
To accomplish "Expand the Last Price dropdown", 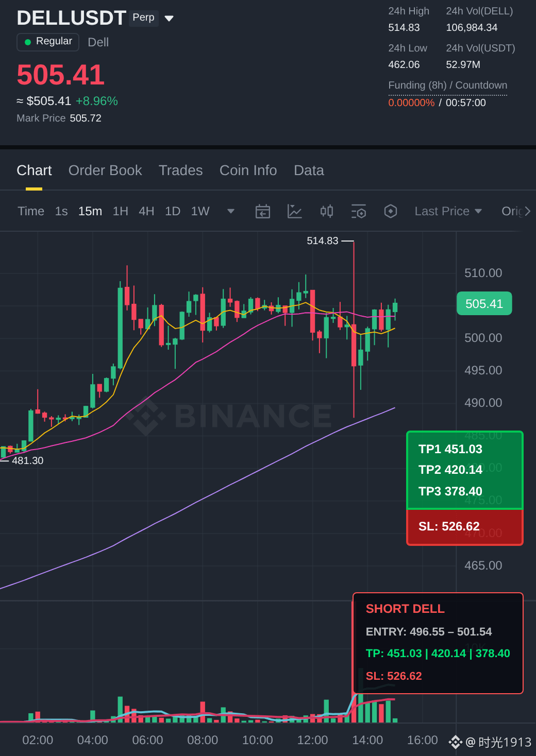I will pos(448,211).
